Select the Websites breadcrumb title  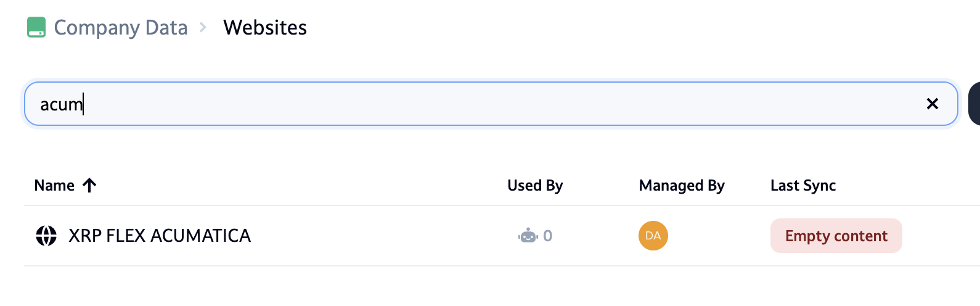click(x=265, y=28)
